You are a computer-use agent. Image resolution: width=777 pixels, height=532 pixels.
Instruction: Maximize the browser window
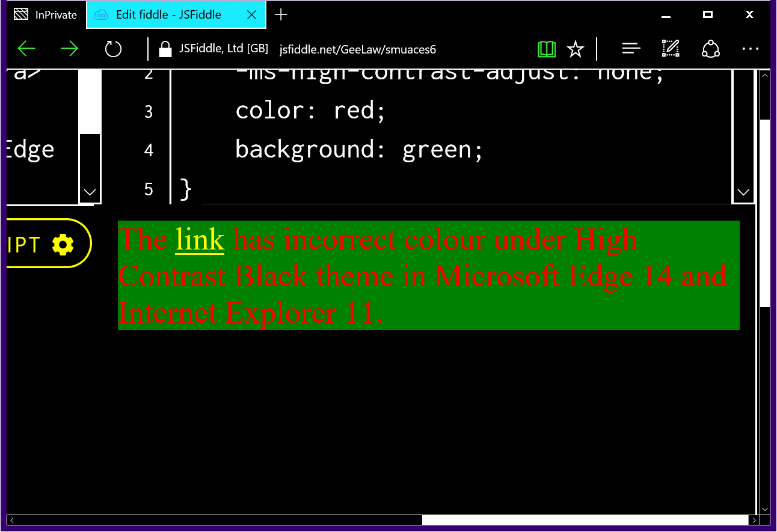708,15
